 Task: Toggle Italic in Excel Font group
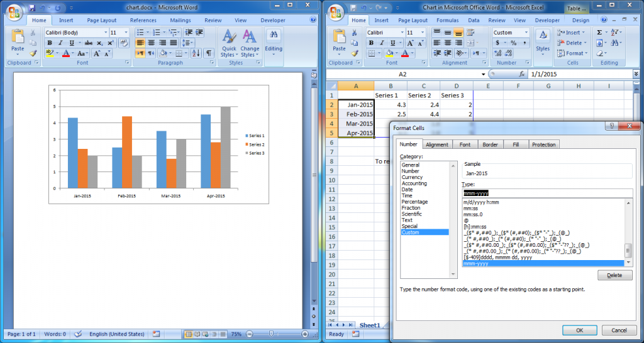tap(382, 43)
